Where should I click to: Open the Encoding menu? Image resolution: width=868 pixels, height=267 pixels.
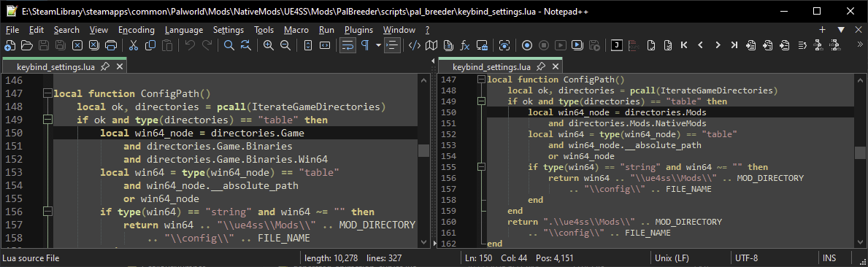(137, 30)
